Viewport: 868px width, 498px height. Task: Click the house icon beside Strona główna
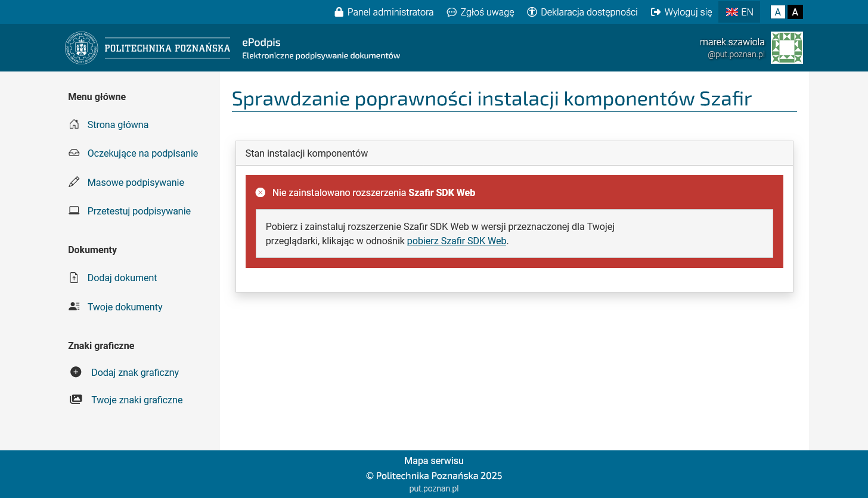tap(74, 125)
